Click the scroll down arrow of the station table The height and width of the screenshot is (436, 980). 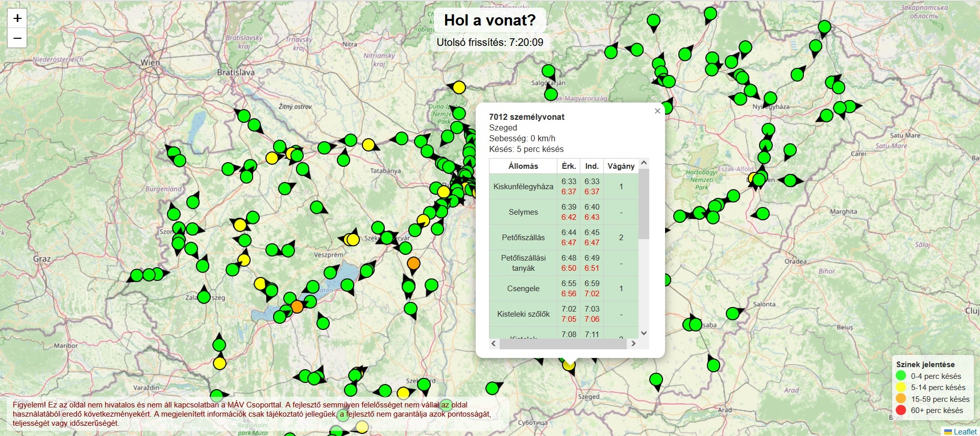click(x=644, y=333)
